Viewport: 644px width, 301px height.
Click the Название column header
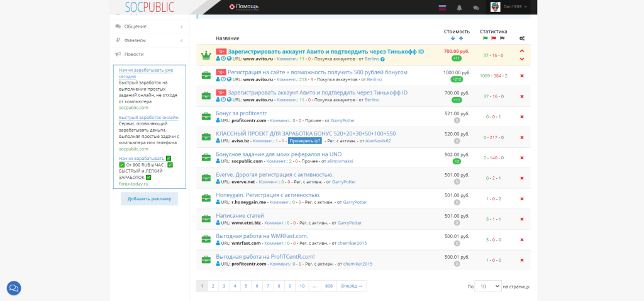228,38
